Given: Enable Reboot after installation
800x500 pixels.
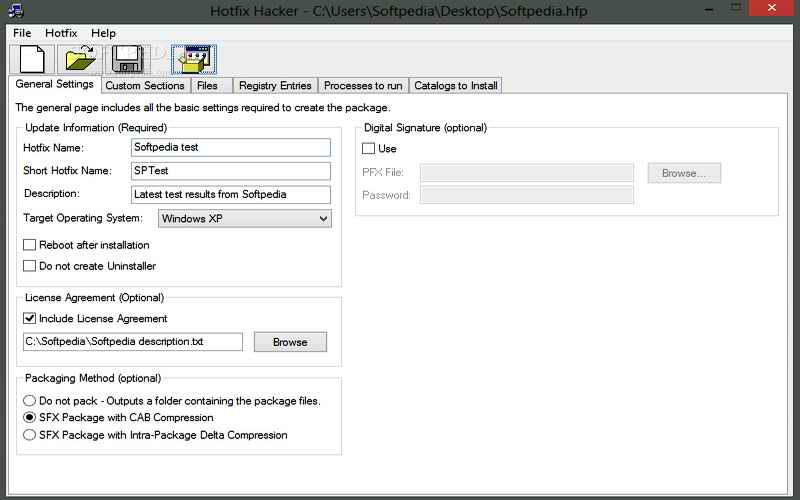Looking at the screenshot, I should click(30, 245).
